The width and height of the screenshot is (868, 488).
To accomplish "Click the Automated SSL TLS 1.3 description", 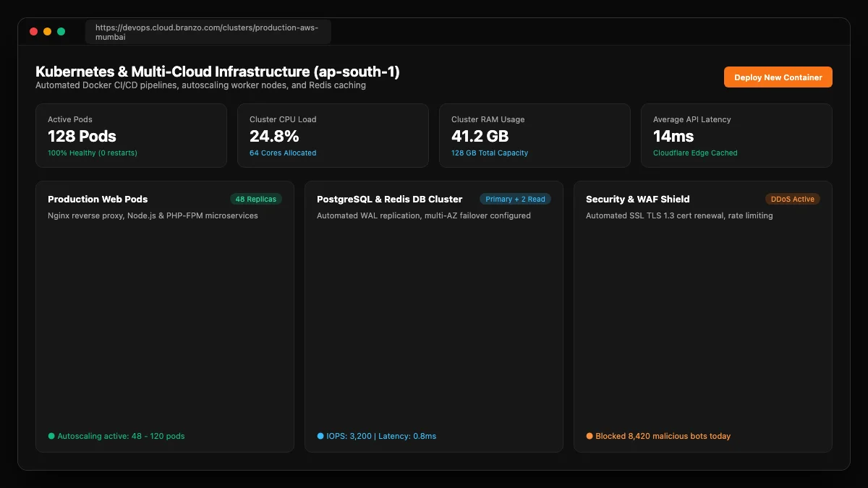I will [679, 215].
